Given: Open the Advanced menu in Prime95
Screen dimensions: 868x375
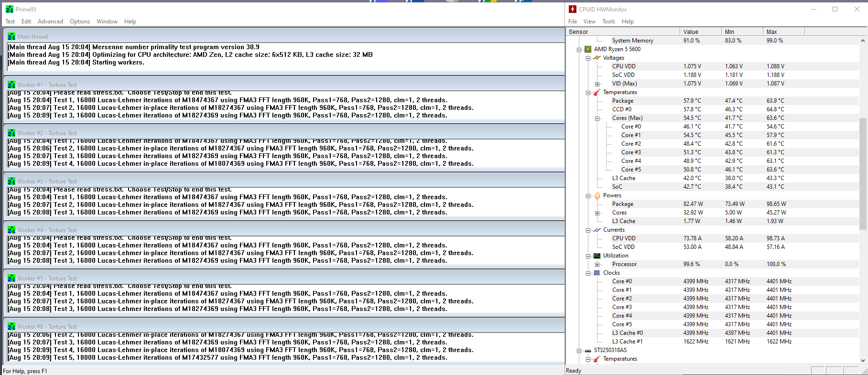Looking at the screenshot, I should (50, 21).
